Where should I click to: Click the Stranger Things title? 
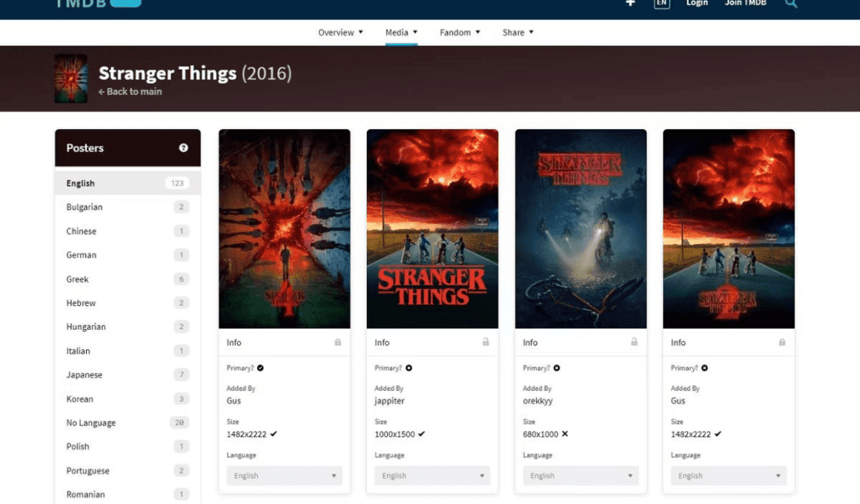(x=168, y=73)
